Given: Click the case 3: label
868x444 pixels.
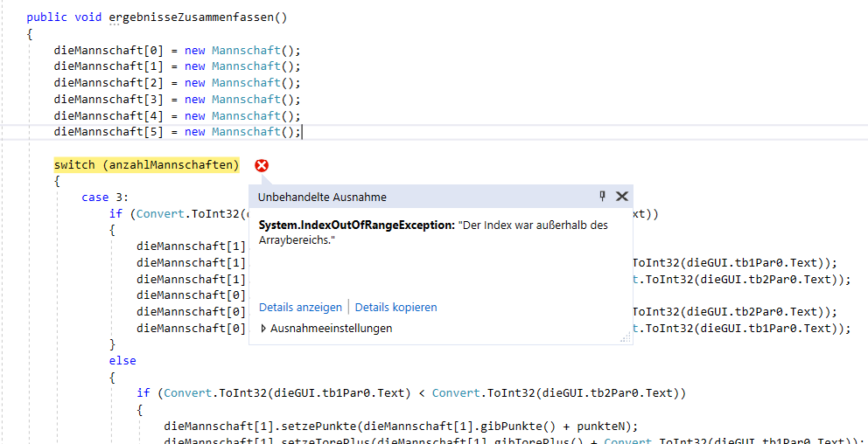Looking at the screenshot, I should click(x=105, y=198).
